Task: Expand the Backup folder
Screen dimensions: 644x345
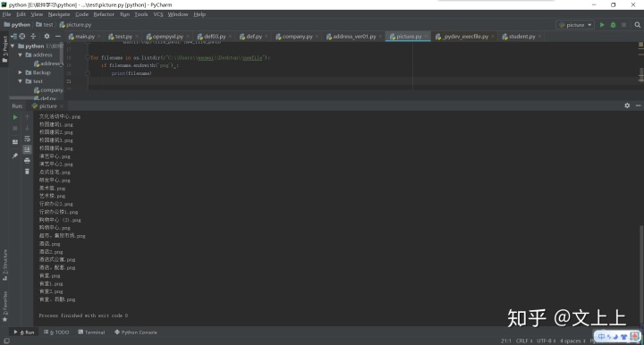Action: 20,72
